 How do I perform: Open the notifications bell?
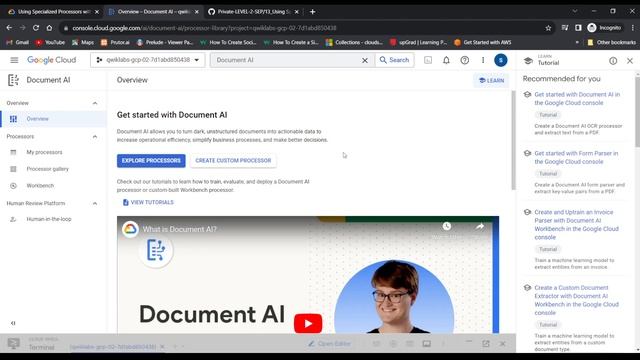click(446, 60)
